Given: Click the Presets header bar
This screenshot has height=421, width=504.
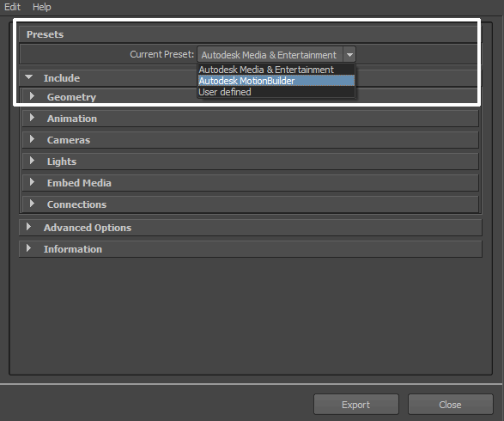Looking at the screenshot, I should 249,34.
